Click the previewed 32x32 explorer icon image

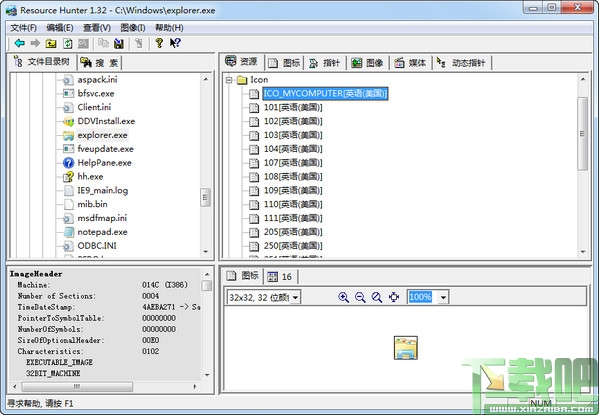click(405, 348)
